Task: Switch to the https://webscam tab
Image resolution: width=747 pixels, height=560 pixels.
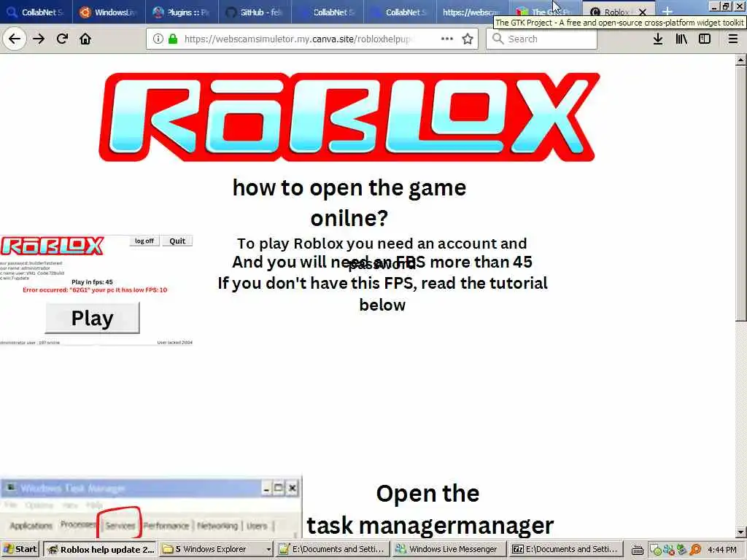Action: tap(472, 12)
